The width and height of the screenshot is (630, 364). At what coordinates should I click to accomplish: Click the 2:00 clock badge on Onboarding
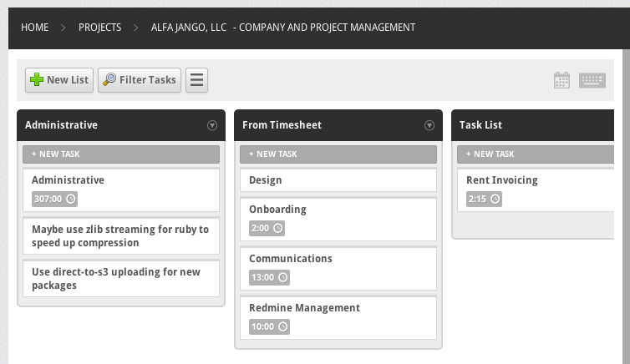267,228
